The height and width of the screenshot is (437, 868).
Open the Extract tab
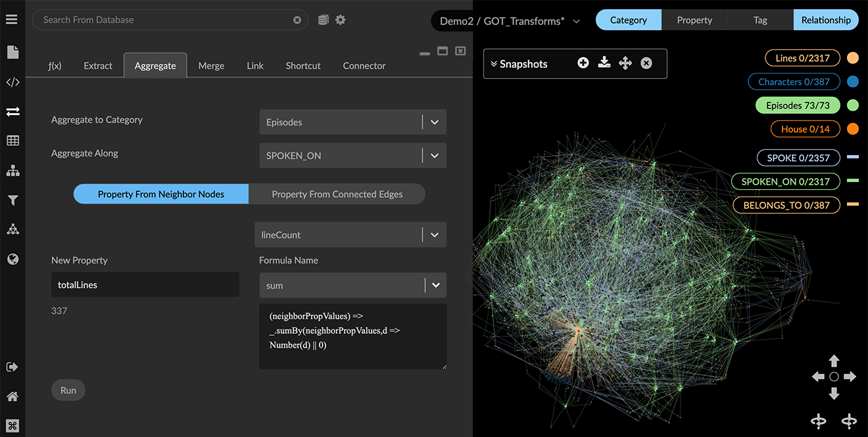[x=98, y=66]
